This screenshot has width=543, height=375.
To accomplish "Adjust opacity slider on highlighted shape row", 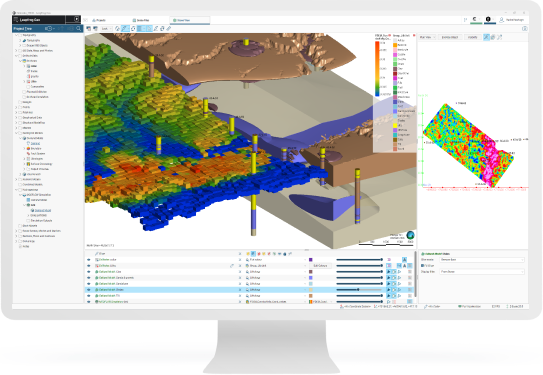I will tap(359, 290).
